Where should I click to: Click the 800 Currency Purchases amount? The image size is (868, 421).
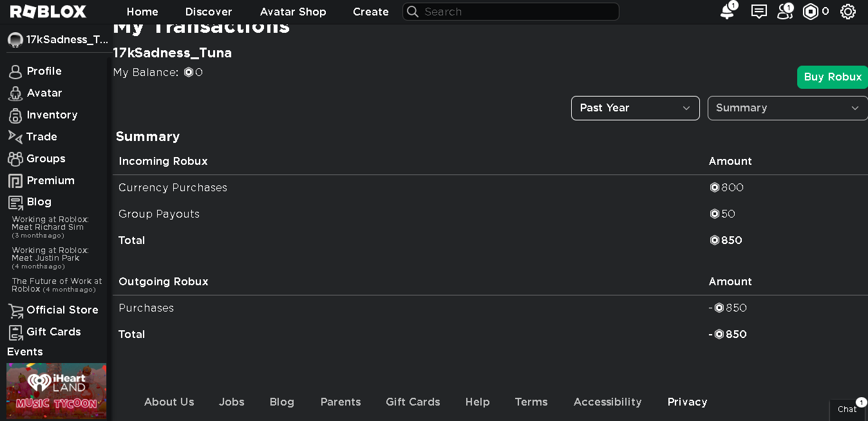pos(726,188)
